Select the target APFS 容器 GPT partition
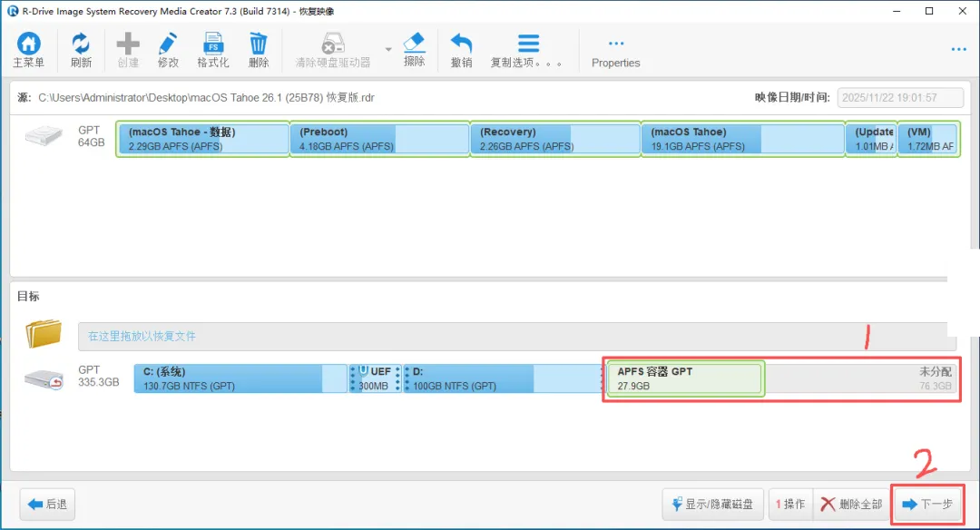 (x=685, y=378)
